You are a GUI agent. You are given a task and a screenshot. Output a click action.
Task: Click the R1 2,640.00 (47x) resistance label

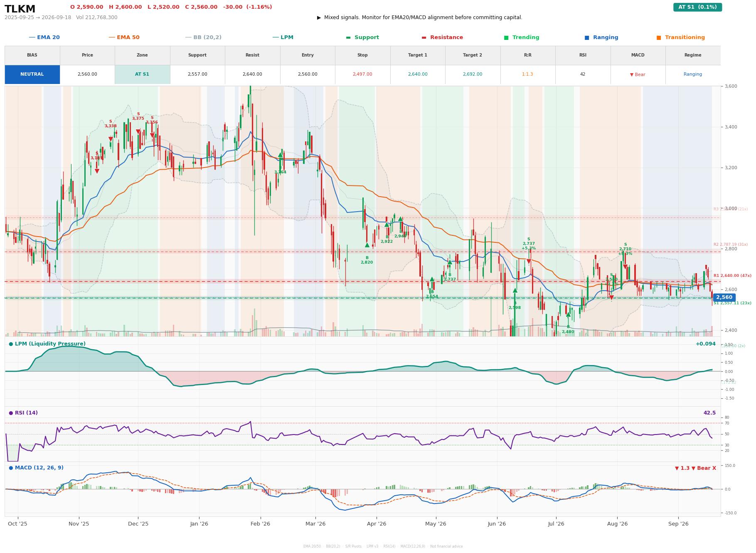tap(732, 276)
